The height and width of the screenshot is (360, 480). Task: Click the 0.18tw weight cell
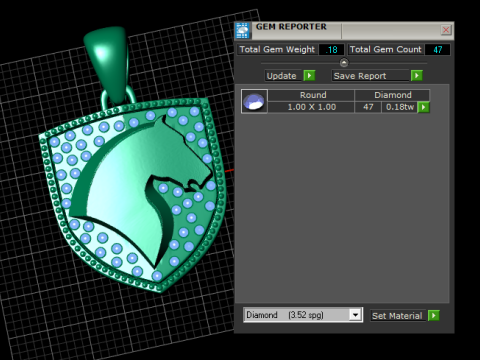[400, 107]
